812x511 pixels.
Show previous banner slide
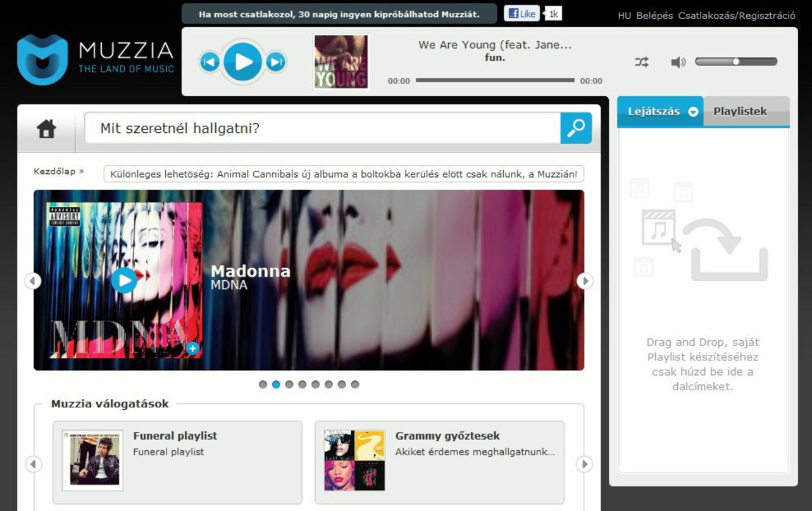pyautogui.click(x=33, y=281)
